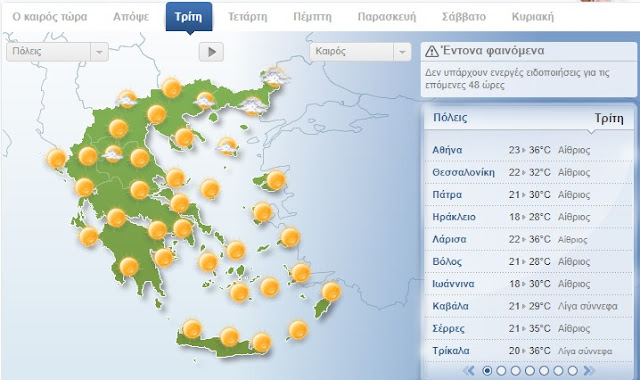Click the Ιωάννινα city link
The height and width of the screenshot is (380, 640).
(x=453, y=284)
